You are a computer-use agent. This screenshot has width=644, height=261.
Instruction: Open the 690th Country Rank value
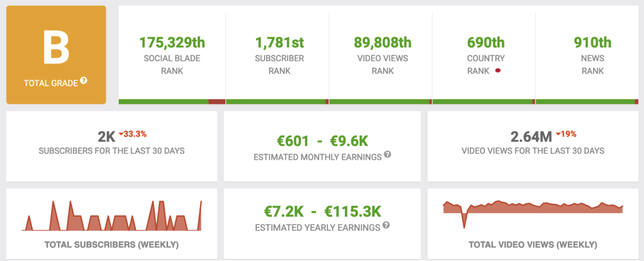486,42
